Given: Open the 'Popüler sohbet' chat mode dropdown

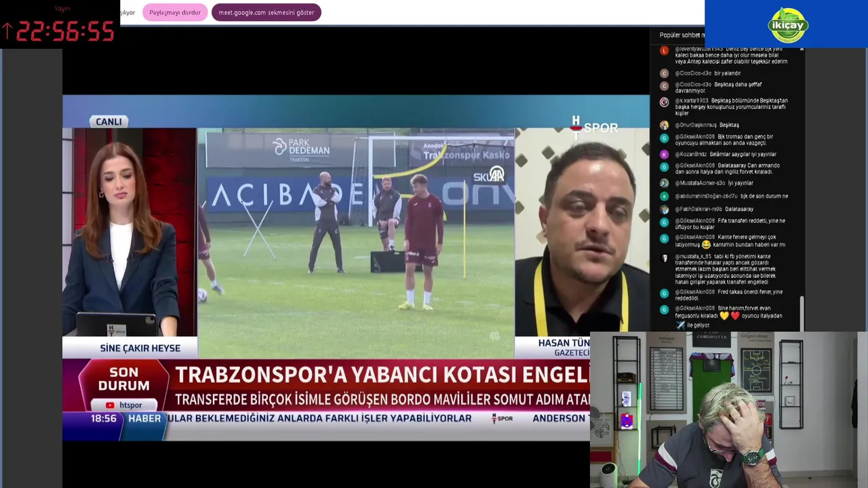Looking at the screenshot, I should pos(682,35).
